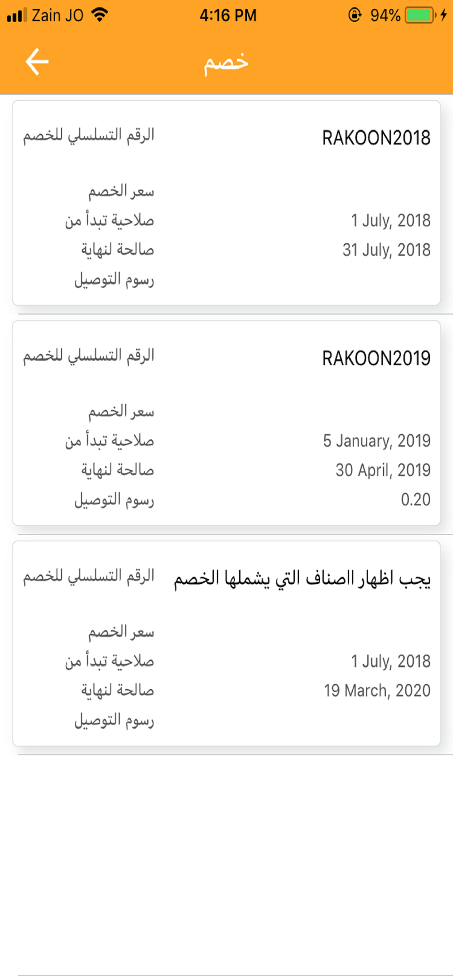Tap the Zain JO carrier label
The width and height of the screenshot is (453, 980).
(x=58, y=16)
